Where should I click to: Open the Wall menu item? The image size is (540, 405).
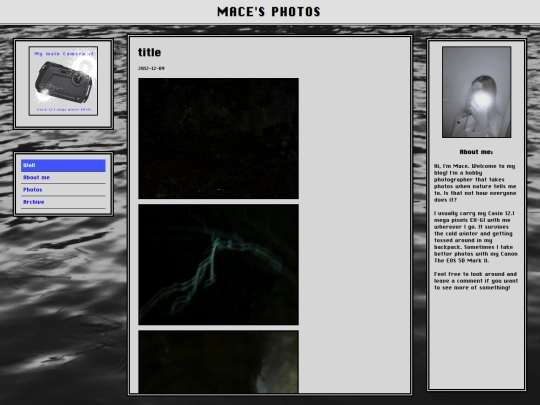tap(63, 165)
